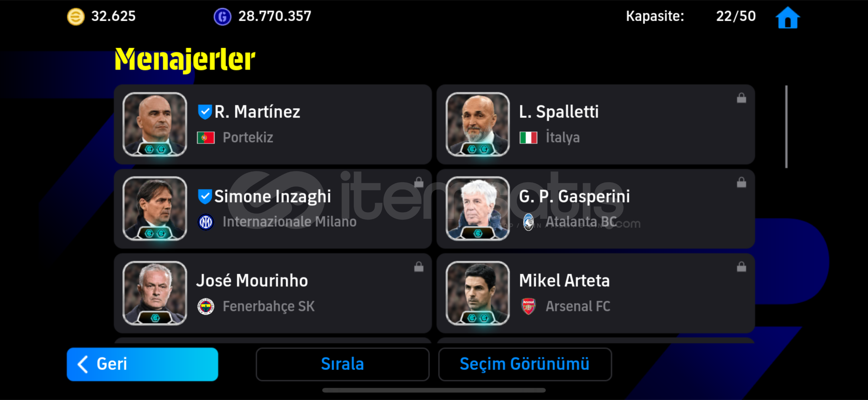Open the L. Spalletti İtalya manager card
868x400 pixels.
[x=595, y=124]
